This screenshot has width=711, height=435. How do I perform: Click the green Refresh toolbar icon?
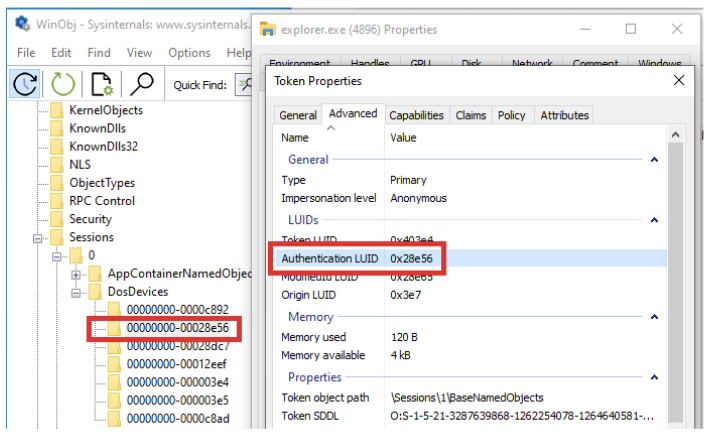pos(63,84)
